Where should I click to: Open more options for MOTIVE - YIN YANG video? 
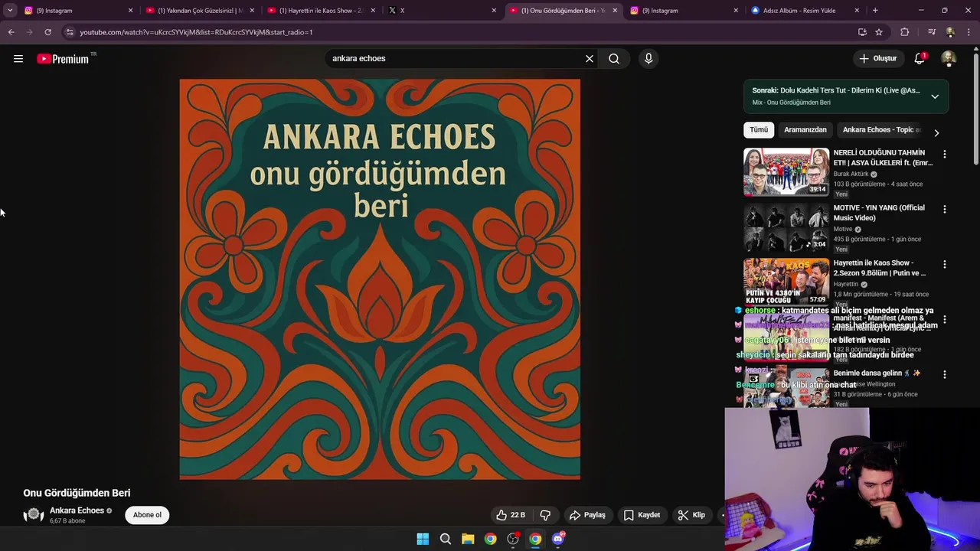[945, 209]
